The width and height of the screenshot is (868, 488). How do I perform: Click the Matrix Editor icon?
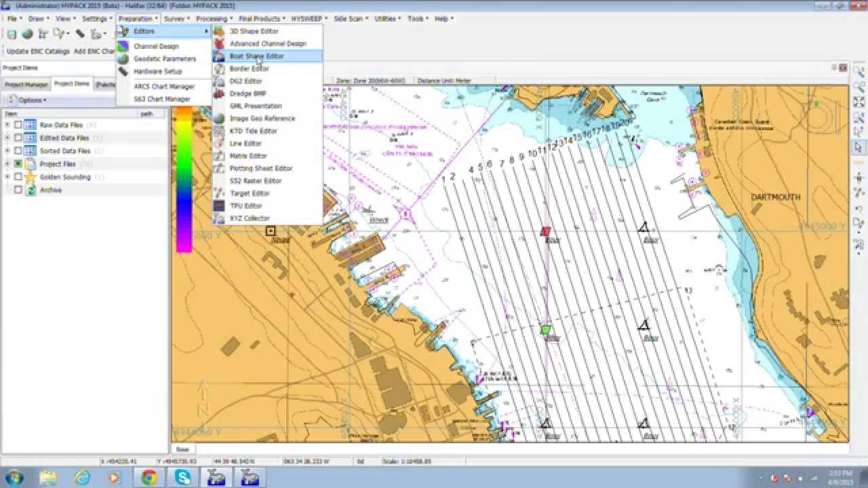[219, 156]
